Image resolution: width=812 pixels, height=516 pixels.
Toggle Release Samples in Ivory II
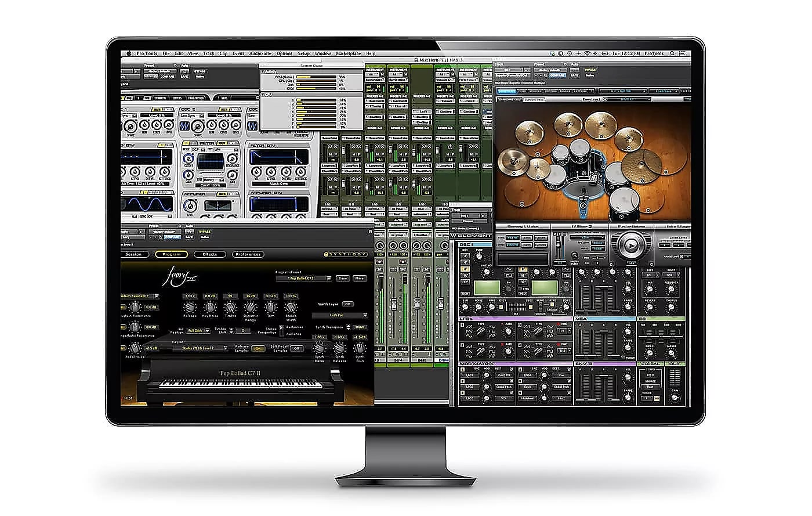258,348
